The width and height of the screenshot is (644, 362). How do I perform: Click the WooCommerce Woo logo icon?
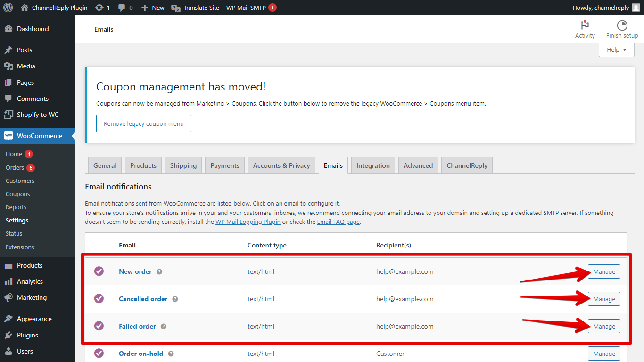(x=8, y=136)
